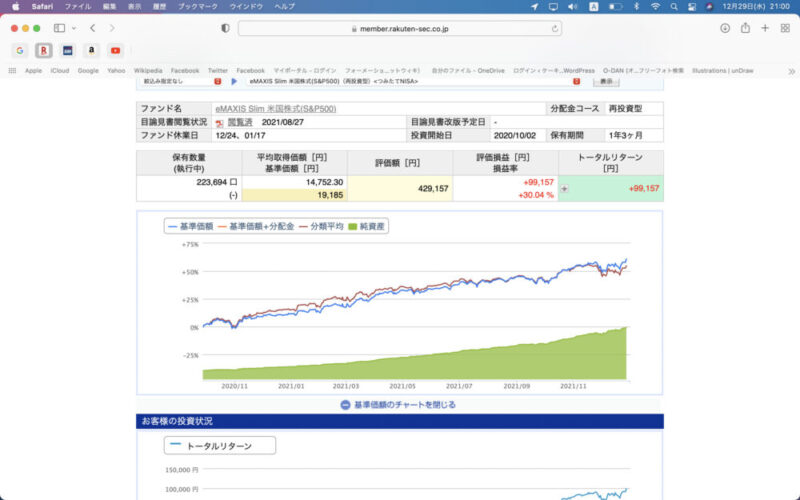
Task: Reload the current page
Action: 555,29
